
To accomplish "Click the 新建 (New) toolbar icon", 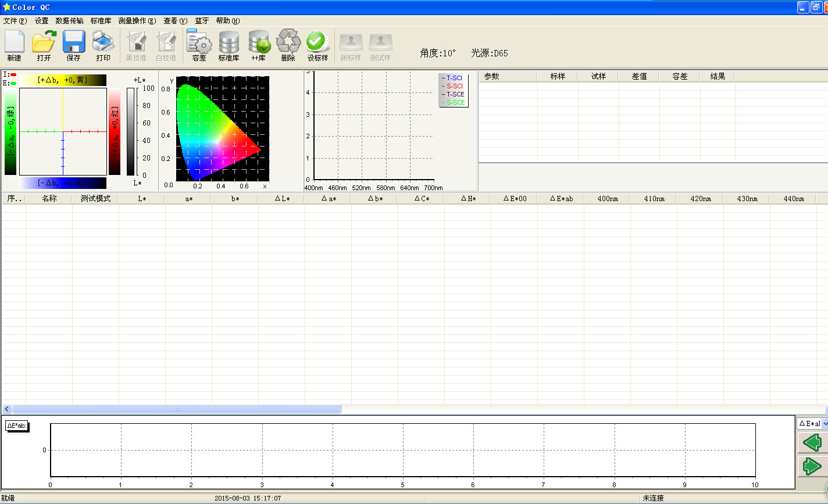I will coord(15,46).
